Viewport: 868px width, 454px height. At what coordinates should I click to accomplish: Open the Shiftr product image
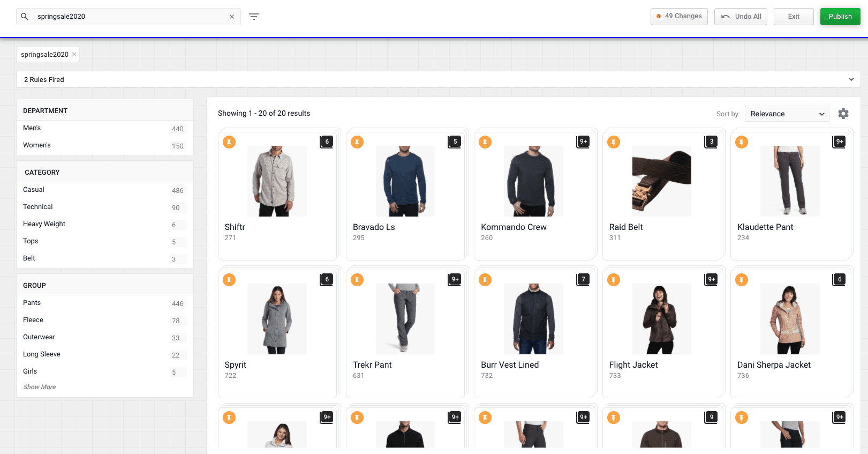(x=277, y=181)
